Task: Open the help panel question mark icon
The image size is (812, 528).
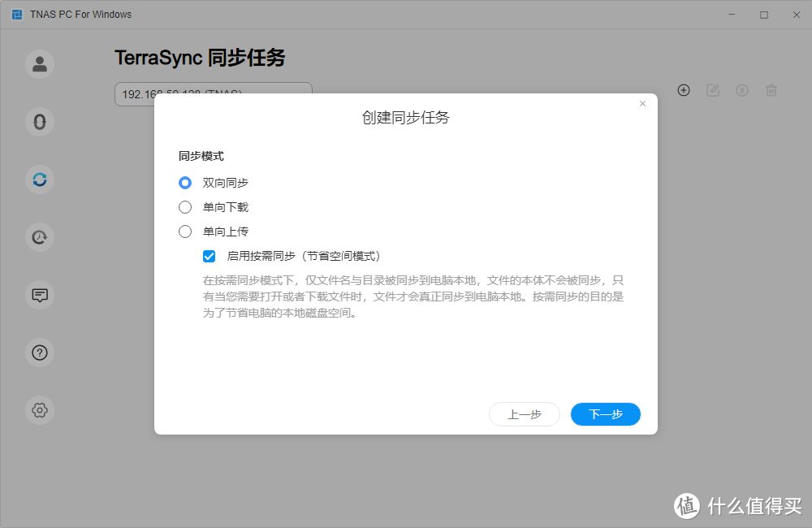Action: tap(40, 353)
